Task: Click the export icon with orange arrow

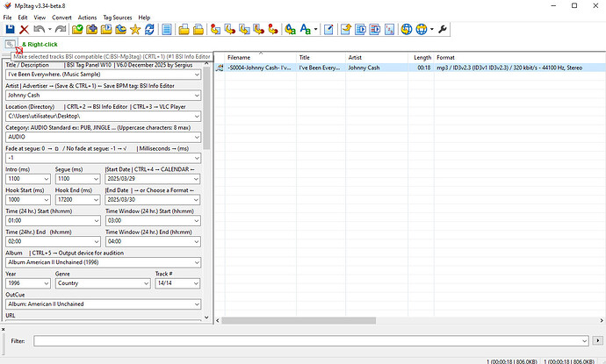Action: tap(345, 29)
